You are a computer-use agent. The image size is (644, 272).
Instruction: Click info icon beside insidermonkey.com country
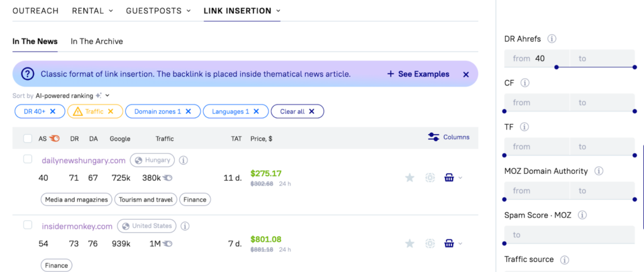click(185, 226)
